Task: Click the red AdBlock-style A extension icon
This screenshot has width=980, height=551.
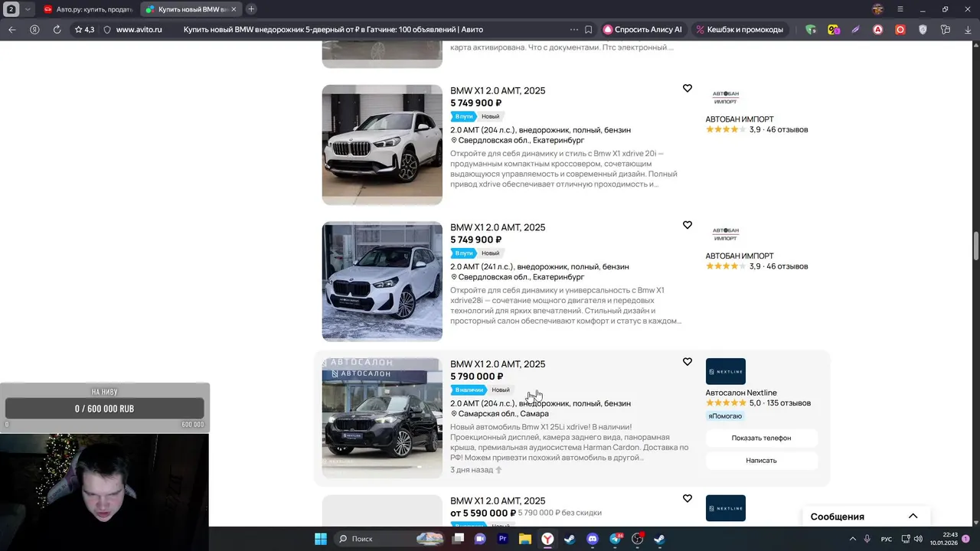Action: [878, 29]
